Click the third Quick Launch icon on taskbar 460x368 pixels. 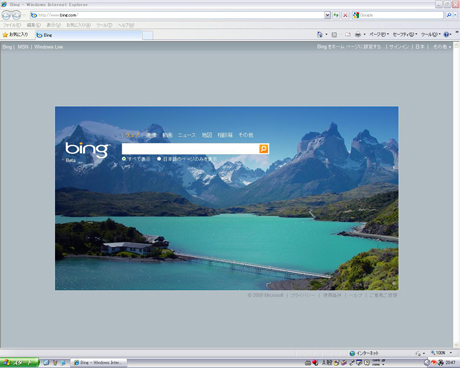click(x=63, y=362)
